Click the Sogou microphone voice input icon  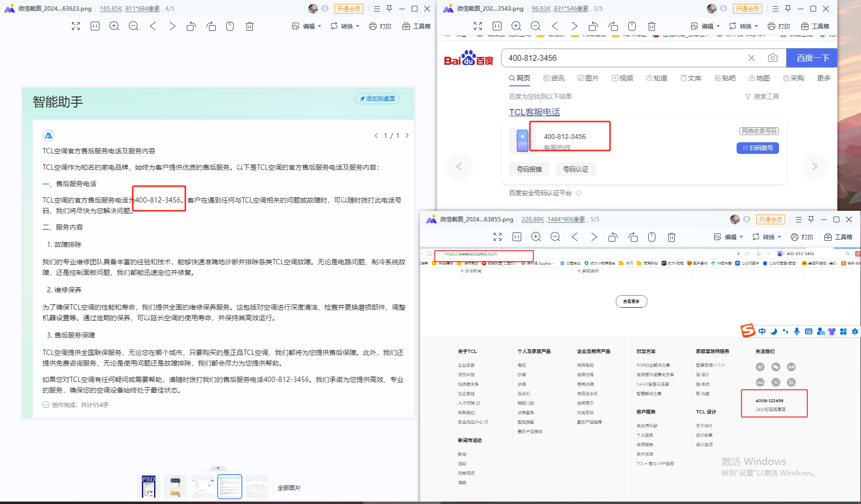point(797,331)
